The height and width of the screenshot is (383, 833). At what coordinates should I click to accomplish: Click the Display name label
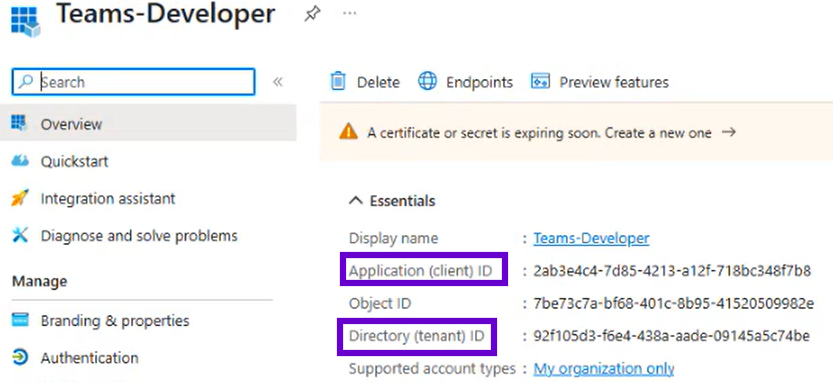point(394,239)
